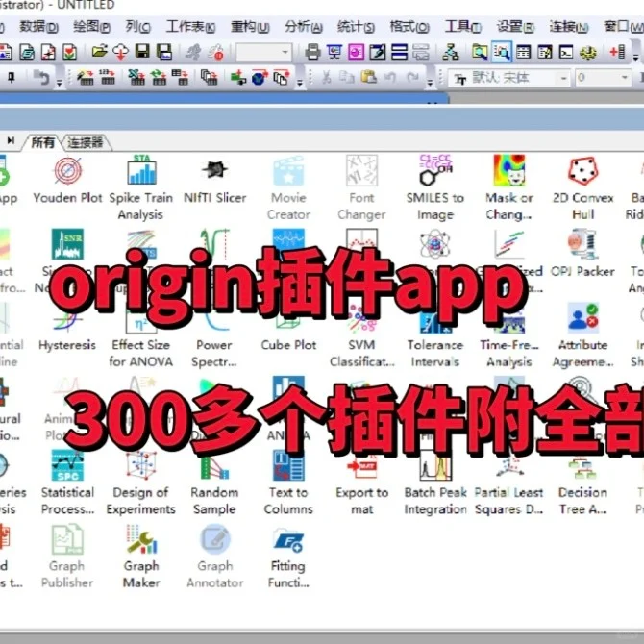Expand the overflow arrow after the import icons
This screenshot has width=644, height=644.
pos(300,82)
